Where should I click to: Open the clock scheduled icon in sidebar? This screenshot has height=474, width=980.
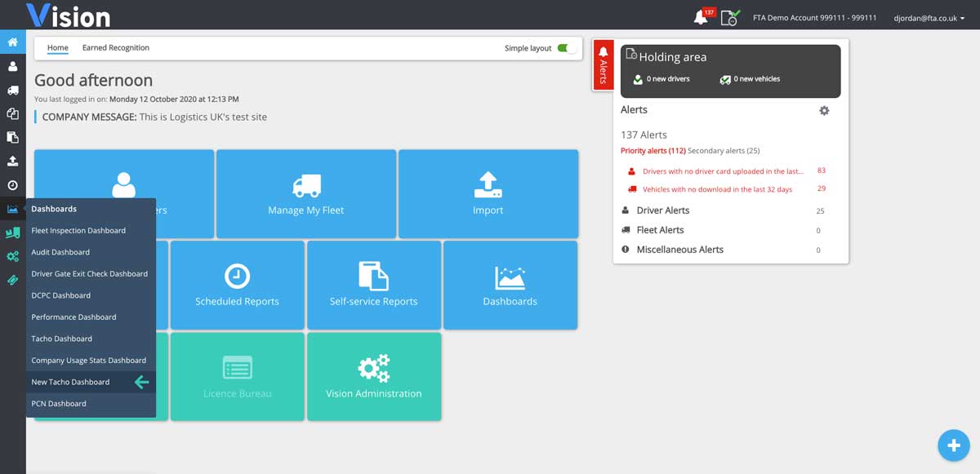(12, 185)
